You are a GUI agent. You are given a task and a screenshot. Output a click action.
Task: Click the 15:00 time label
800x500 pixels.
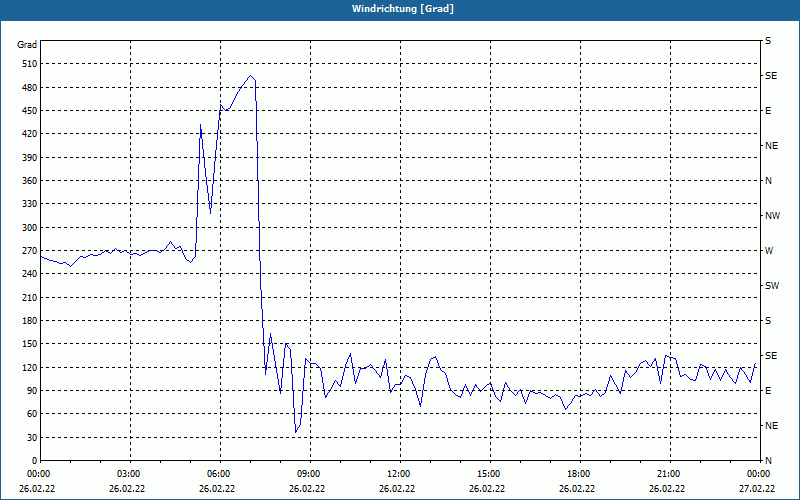pyautogui.click(x=490, y=474)
